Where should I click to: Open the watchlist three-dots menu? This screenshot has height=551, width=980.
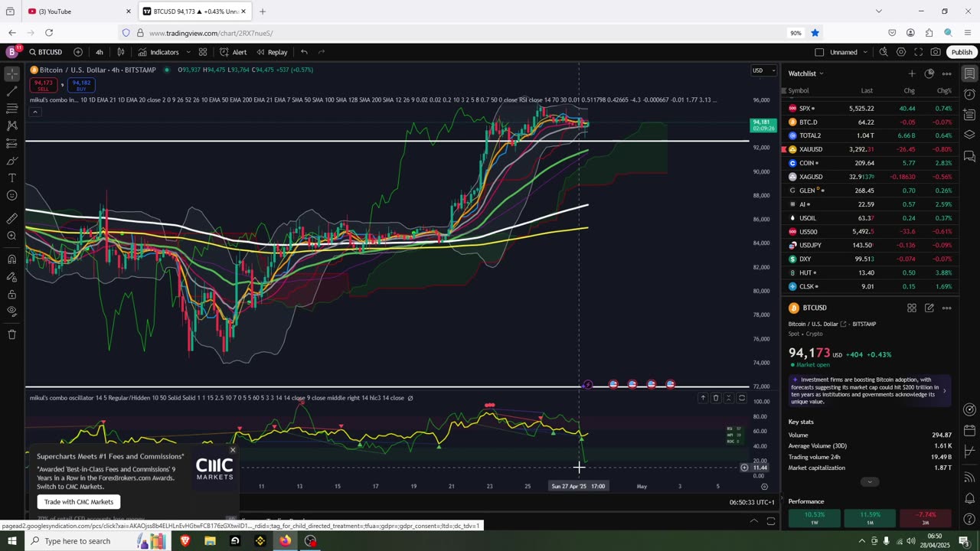pyautogui.click(x=946, y=73)
